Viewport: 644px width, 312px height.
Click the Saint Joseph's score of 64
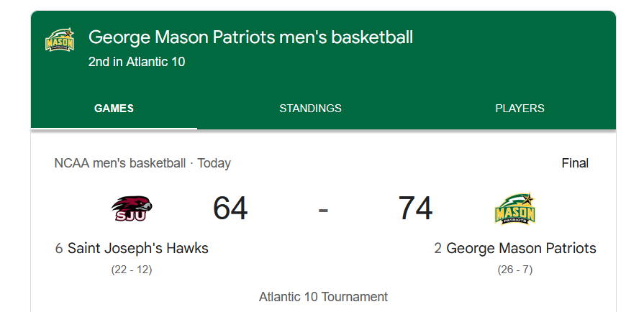click(230, 208)
